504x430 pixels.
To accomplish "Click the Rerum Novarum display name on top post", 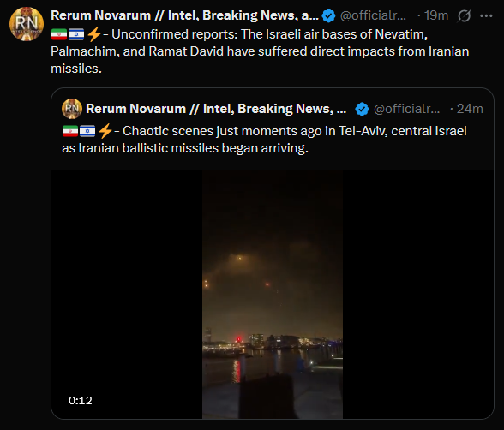I will click(x=184, y=15).
